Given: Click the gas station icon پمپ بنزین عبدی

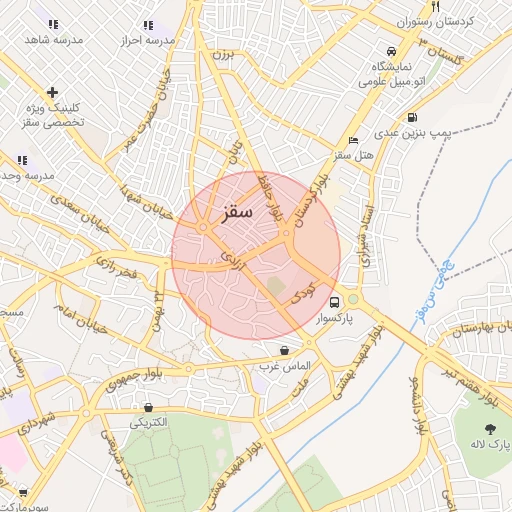Looking at the screenshot, I should 412,117.
